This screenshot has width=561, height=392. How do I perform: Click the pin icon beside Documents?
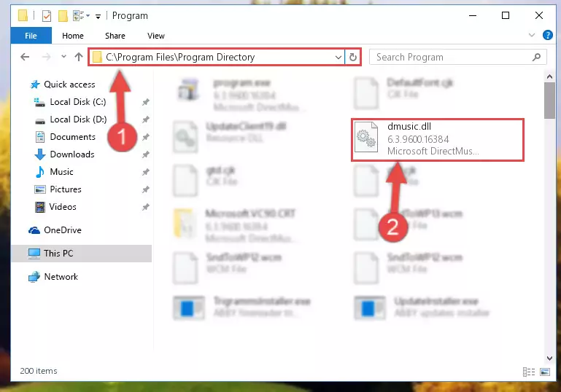146,137
